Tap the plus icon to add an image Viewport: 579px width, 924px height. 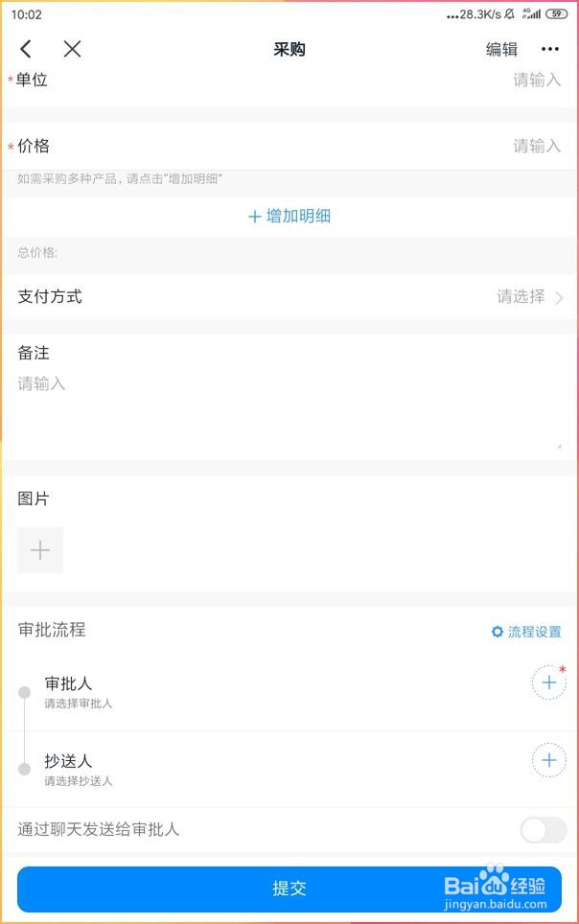point(40,550)
